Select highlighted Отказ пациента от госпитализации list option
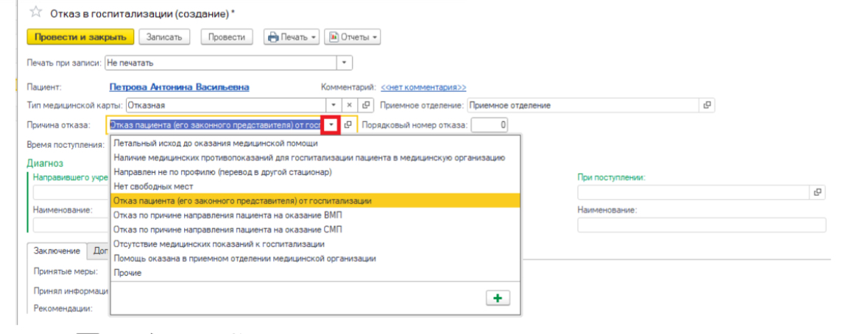 click(x=316, y=201)
